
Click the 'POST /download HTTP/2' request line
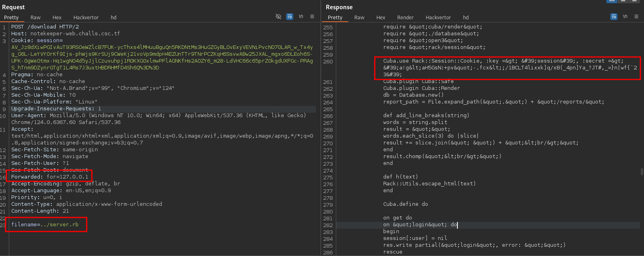[x=45, y=27]
